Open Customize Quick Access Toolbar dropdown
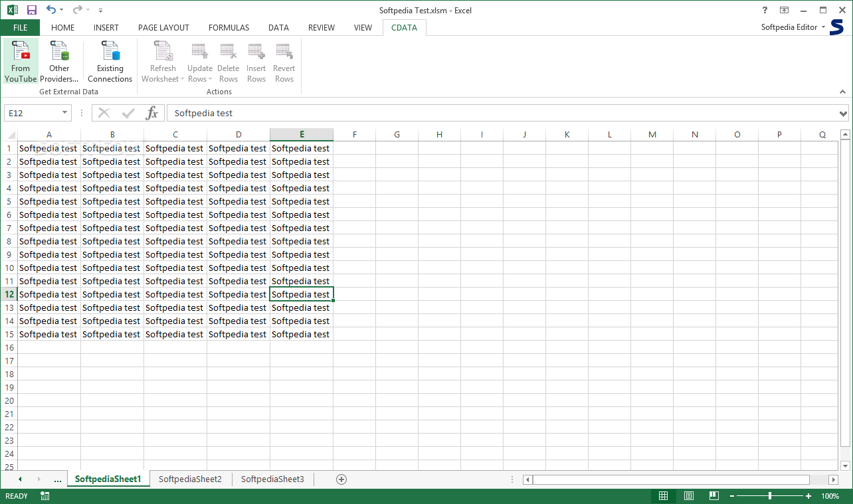This screenshot has height=504, width=853. point(100,10)
